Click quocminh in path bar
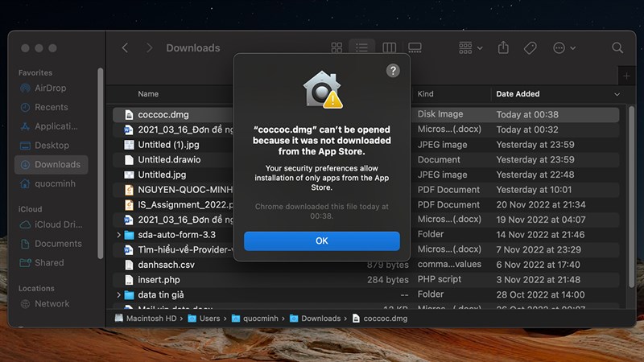644x362 pixels. pyautogui.click(x=255, y=319)
